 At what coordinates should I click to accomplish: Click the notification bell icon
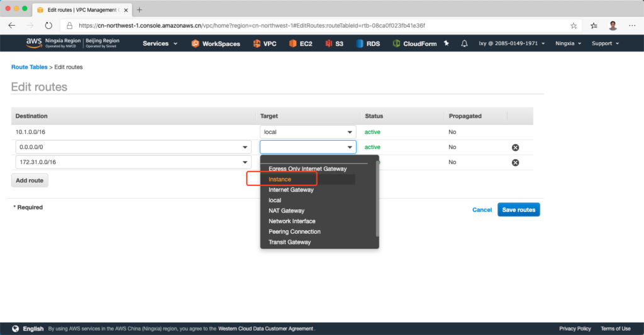[464, 43]
